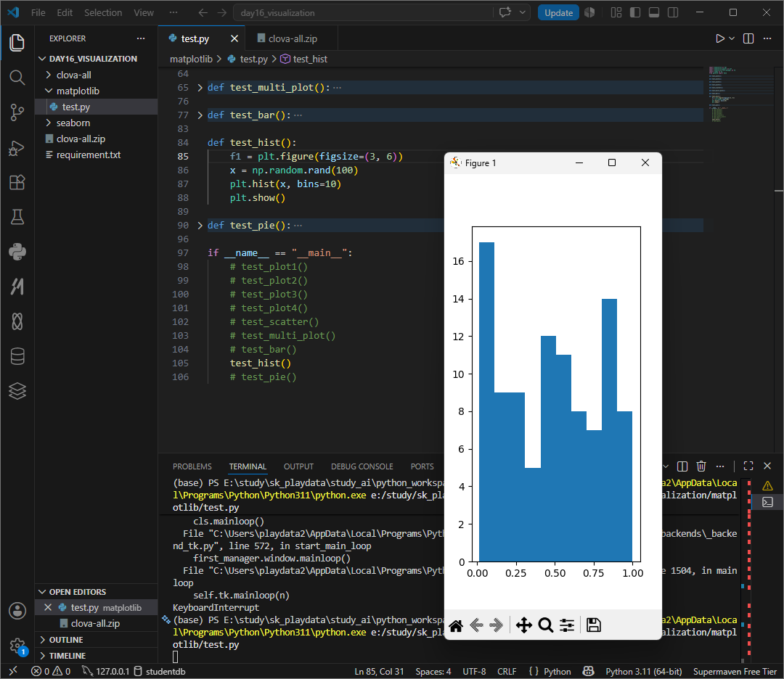Viewport: 784px width, 679px height.
Task: Toggle primary side bar layout
Action: tap(635, 12)
